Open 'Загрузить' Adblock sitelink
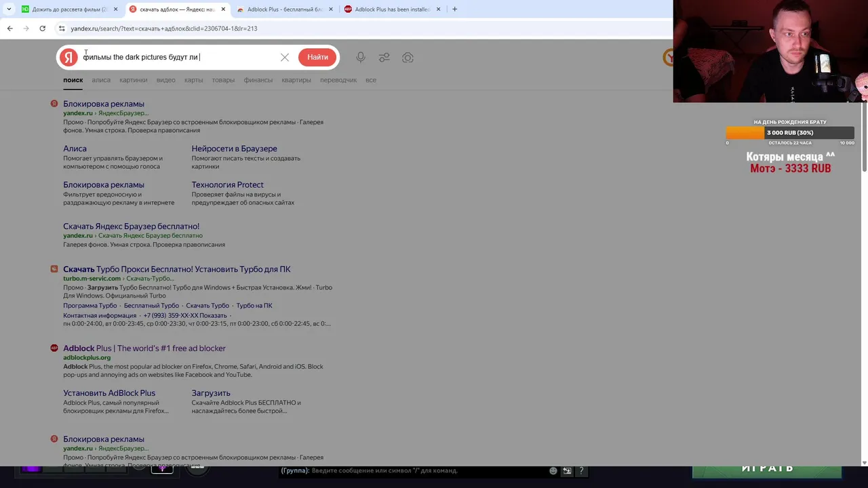868x488 pixels. tap(211, 393)
